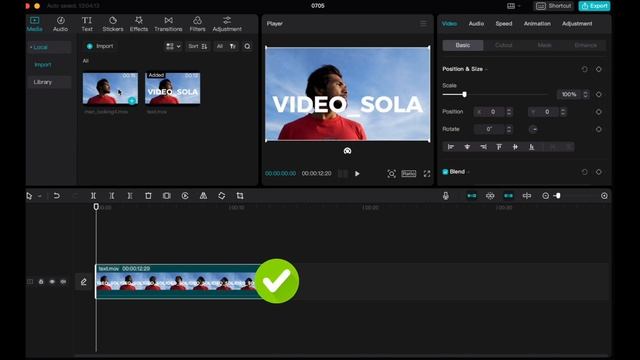Open the Player panel hamburger menu
The width and height of the screenshot is (640, 360).
pyautogui.click(x=423, y=24)
